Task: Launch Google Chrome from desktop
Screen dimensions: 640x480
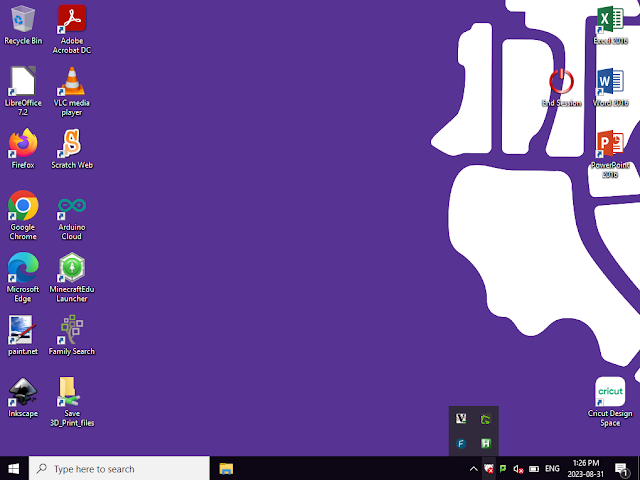Action: tap(23, 216)
